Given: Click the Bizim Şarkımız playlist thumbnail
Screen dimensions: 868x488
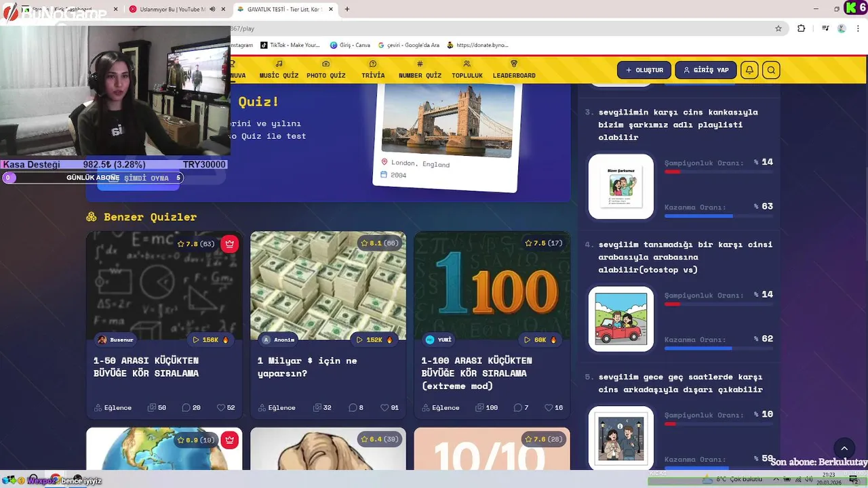Looking at the screenshot, I should pyautogui.click(x=621, y=186).
